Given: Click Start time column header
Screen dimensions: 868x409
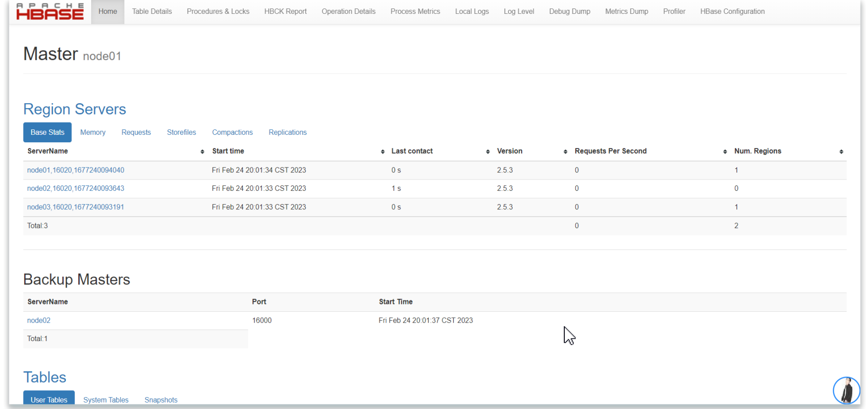Looking at the screenshot, I should point(228,151).
